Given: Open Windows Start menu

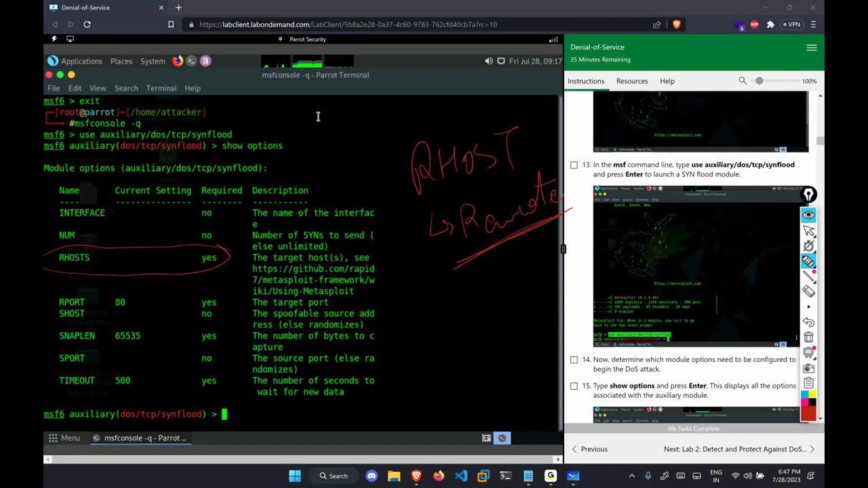Looking at the screenshot, I should (295, 476).
